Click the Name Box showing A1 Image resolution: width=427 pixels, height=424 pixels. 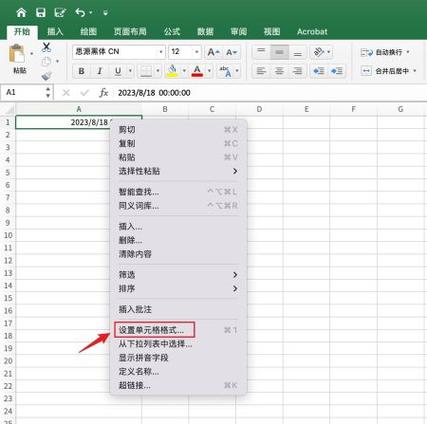pyautogui.click(x=23, y=92)
